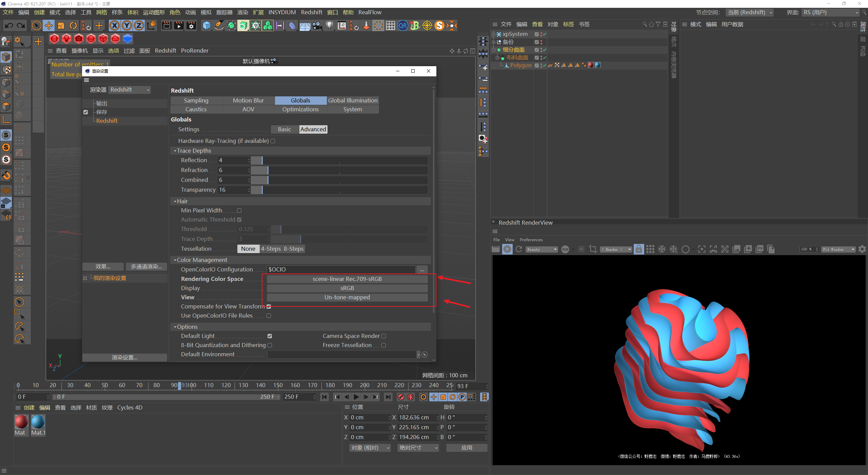Open Edit Render Settings clapperboard icon
Screen dimensions: 868x475
pos(191,25)
